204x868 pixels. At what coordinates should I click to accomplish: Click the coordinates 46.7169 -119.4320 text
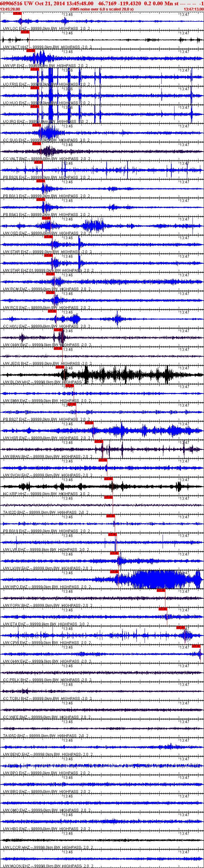point(119,3)
